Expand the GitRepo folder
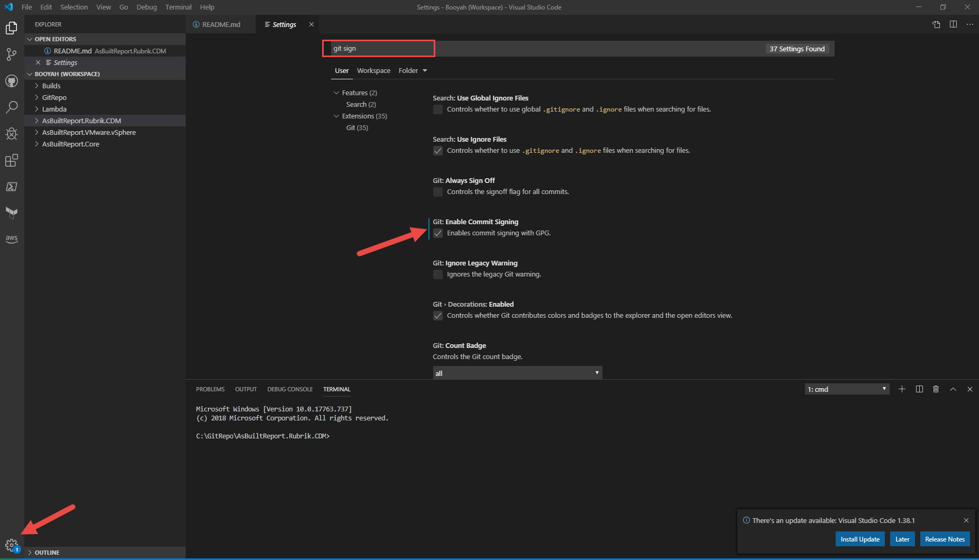 click(x=105, y=97)
